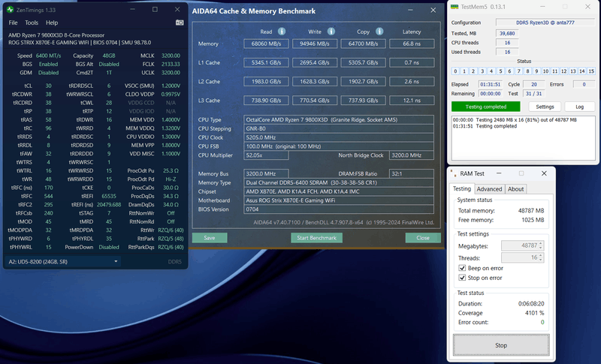
Task: Open the Tools menu in ZenTimings
Action: [x=32, y=23]
